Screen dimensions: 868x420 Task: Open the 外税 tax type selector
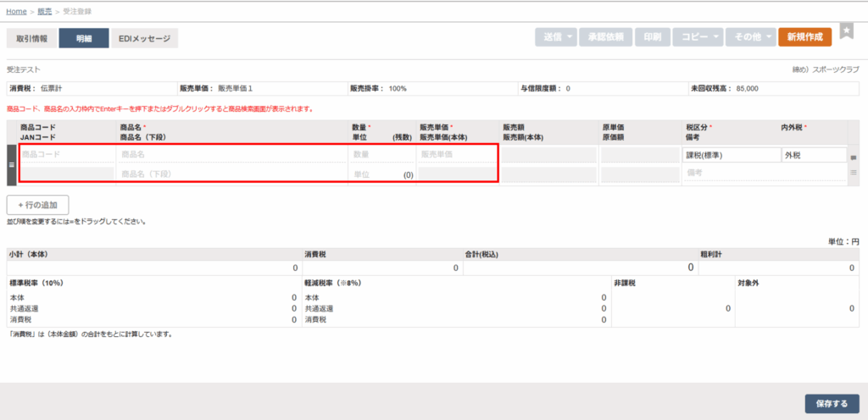[x=813, y=155]
